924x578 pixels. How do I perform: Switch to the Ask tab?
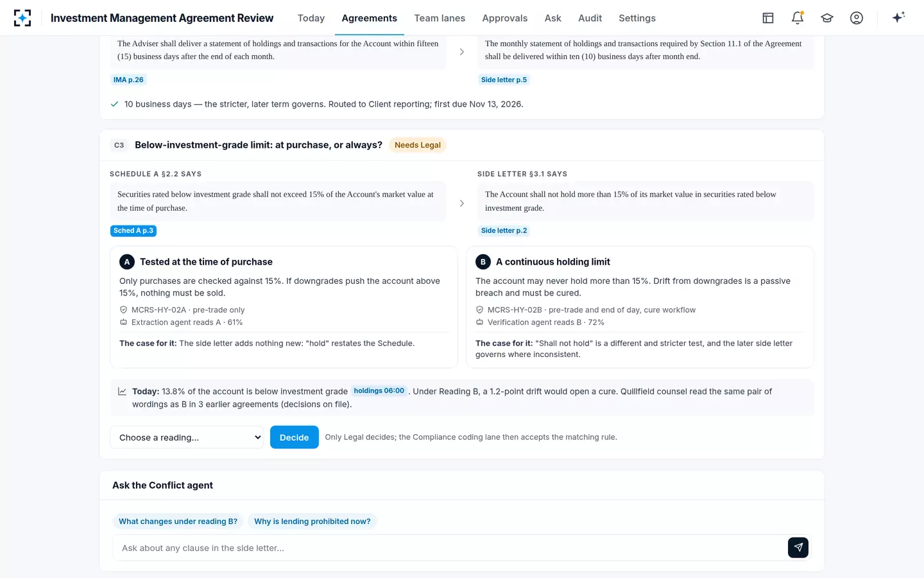pyautogui.click(x=553, y=18)
